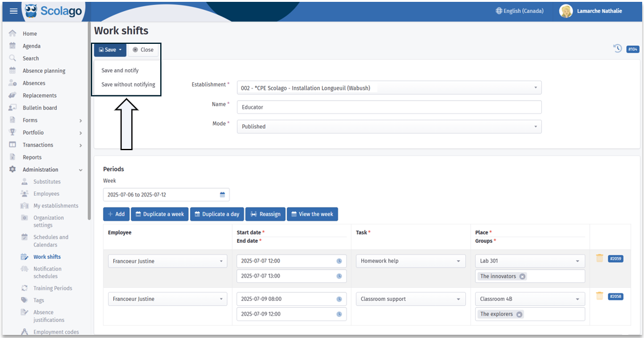644x338 pixels.
Task: Open the Classroom 4B place dropdown
Action: (530, 299)
